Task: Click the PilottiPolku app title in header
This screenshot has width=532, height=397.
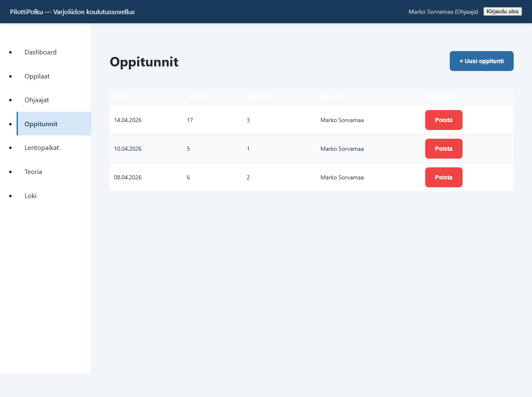Action: point(72,12)
